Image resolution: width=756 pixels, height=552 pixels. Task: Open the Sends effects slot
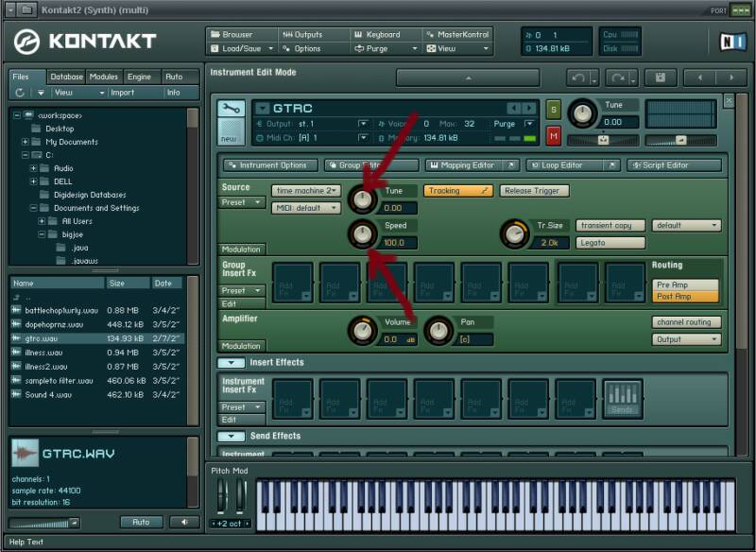623,399
